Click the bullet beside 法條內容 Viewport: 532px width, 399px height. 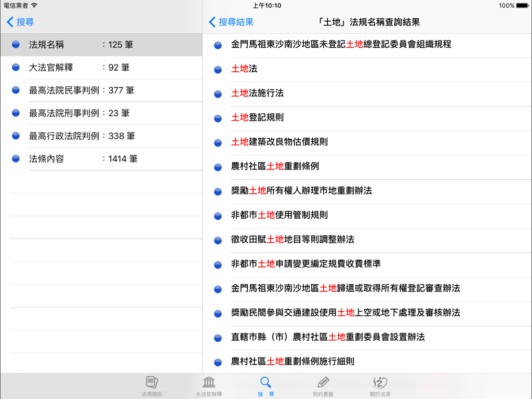[x=15, y=159]
